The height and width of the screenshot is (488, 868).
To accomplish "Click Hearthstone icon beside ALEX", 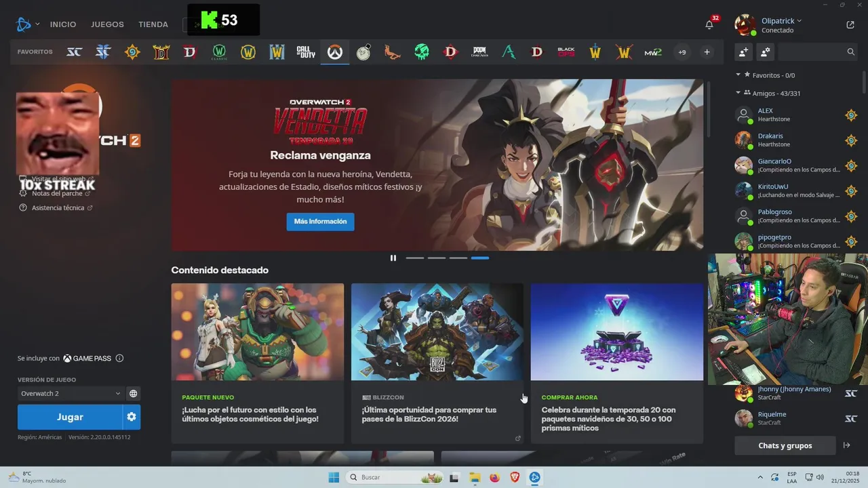I will click(x=851, y=115).
